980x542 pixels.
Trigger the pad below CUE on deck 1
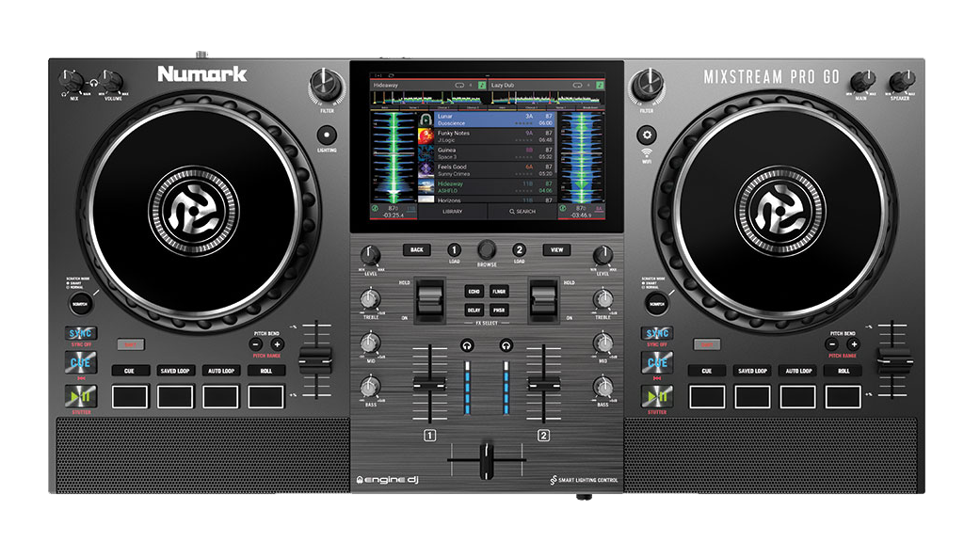tap(130, 396)
